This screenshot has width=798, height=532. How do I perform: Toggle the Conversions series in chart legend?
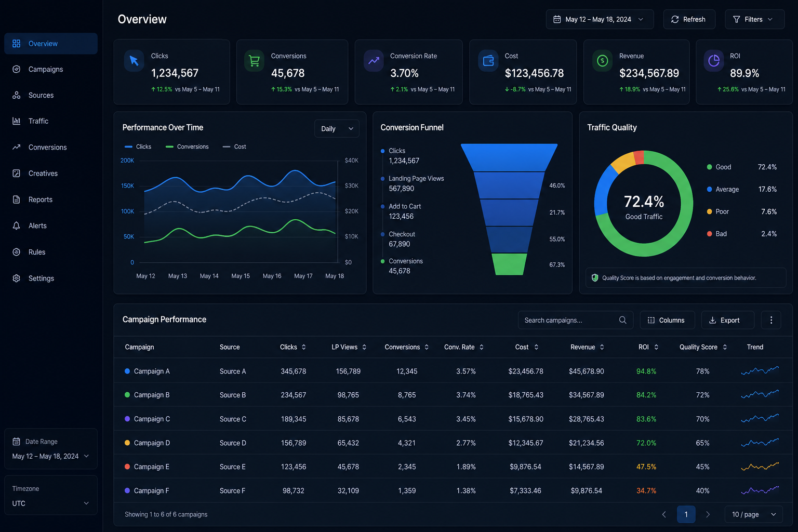coord(187,147)
